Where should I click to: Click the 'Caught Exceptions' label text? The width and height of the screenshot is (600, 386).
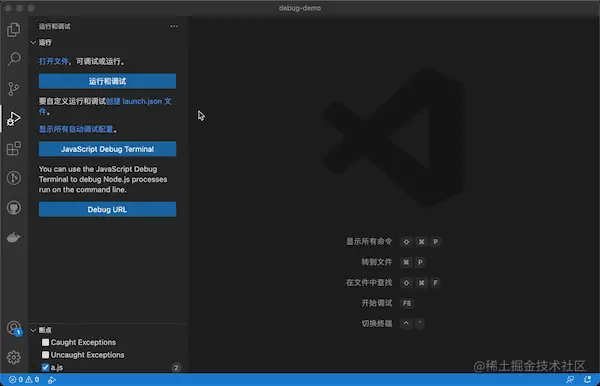(x=83, y=342)
